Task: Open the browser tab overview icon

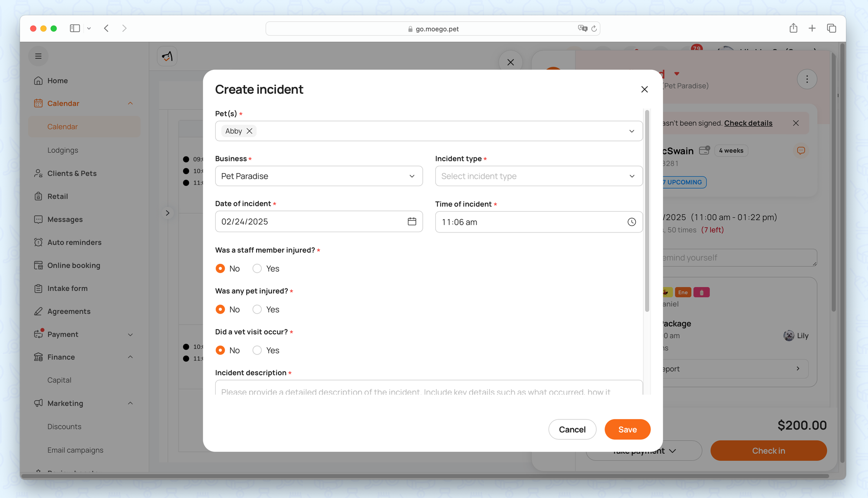Action: (831, 28)
